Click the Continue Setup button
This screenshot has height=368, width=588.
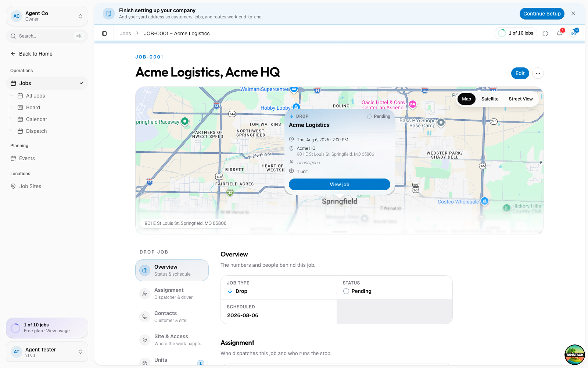(x=542, y=14)
